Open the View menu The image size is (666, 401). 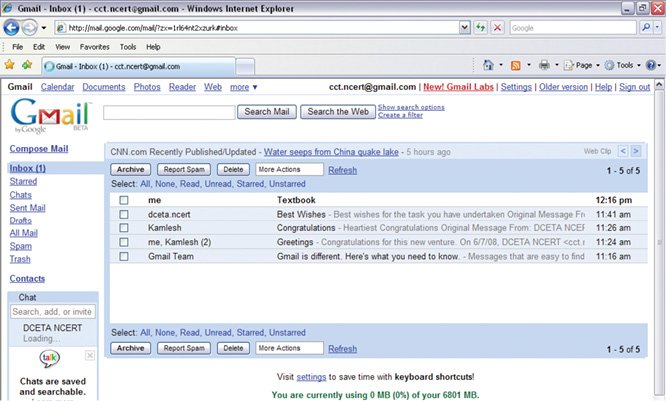click(x=62, y=47)
